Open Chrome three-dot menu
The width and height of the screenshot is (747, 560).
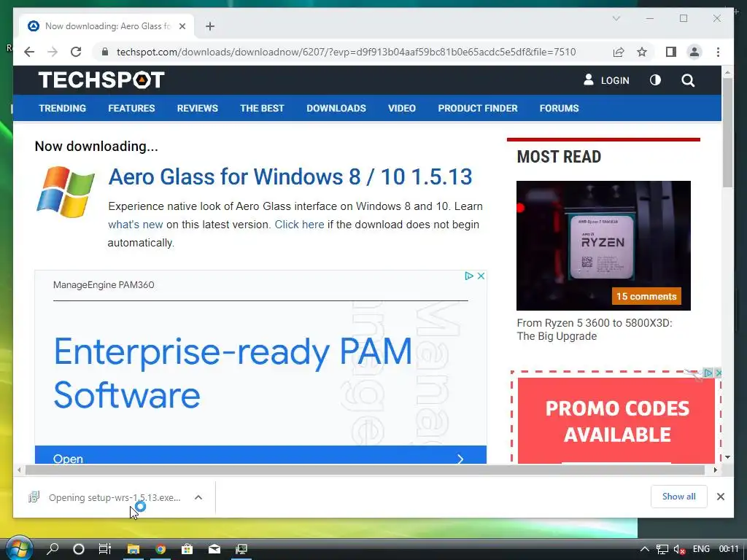pos(718,52)
